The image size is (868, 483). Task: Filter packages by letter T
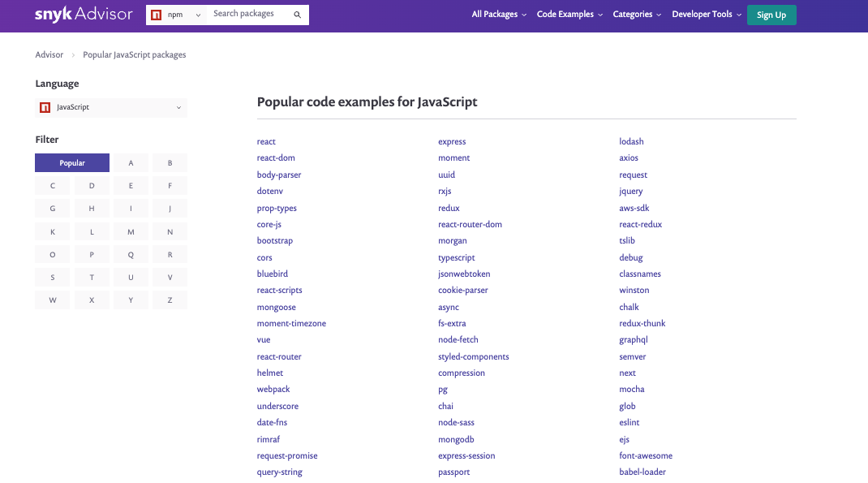(92, 277)
